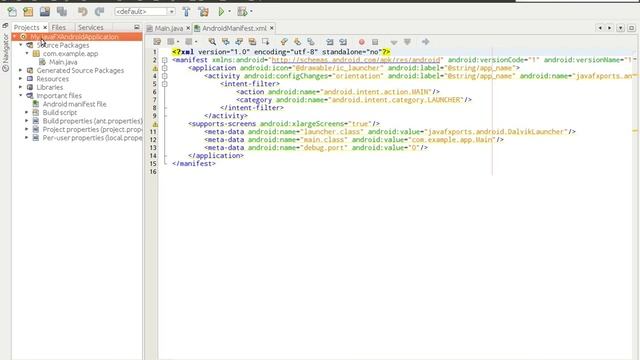Select the AndroidManifest.xml editor tab
Screen dimensions: 640x360
coord(234,28)
